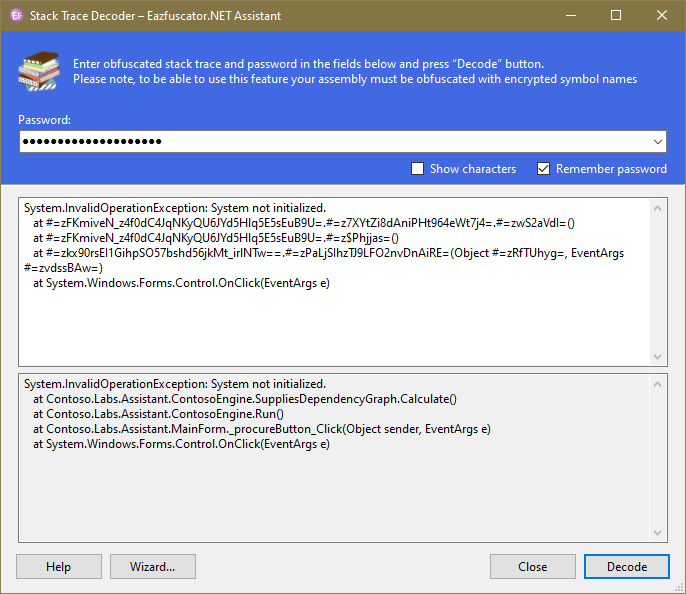Click scroll-up arrow of obfuscated trace box
This screenshot has height=594, width=686.
[x=657, y=208]
